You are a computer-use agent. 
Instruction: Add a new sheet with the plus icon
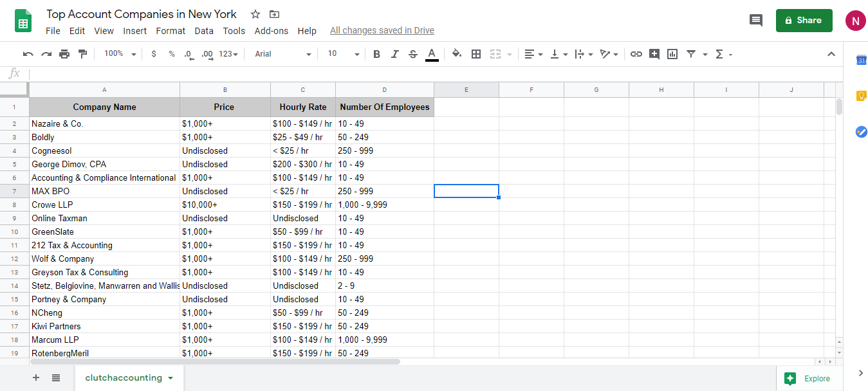[x=36, y=377]
